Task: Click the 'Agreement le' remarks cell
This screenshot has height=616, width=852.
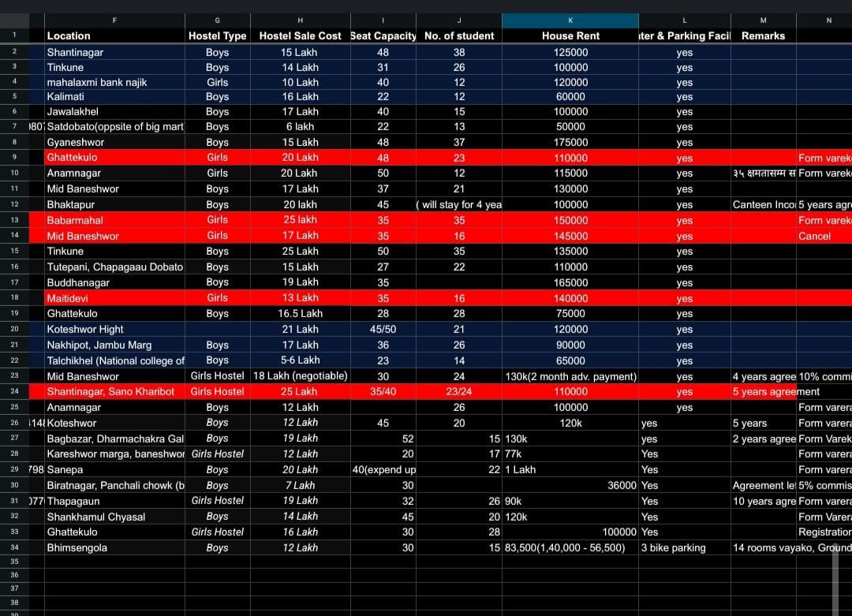Action: point(763,486)
